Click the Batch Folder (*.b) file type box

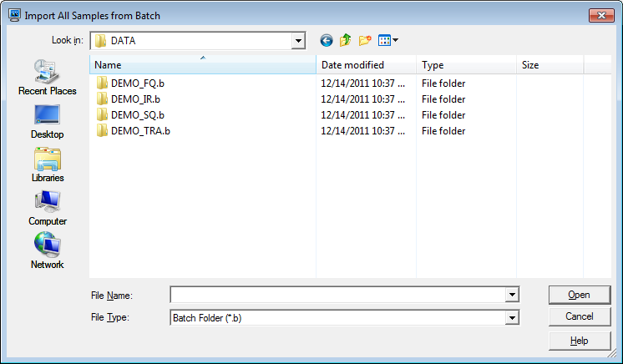point(337,317)
